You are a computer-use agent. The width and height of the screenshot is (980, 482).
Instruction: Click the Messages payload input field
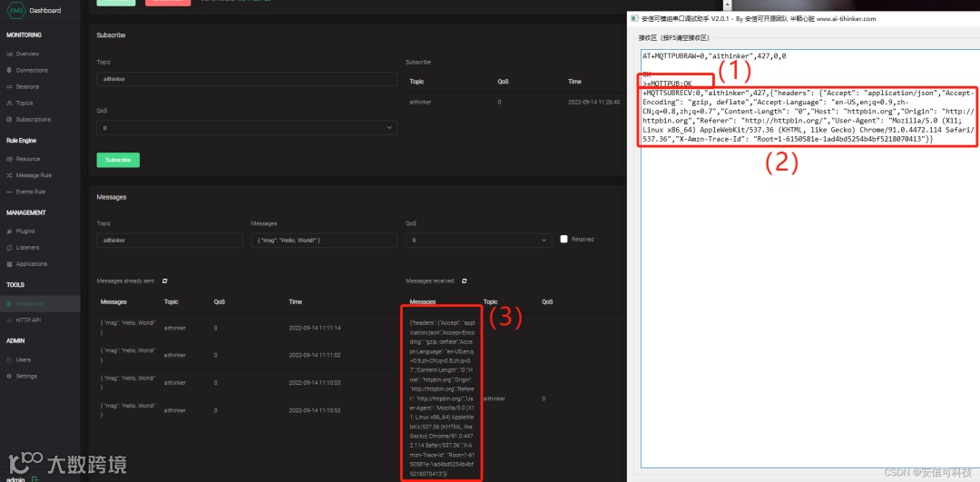point(324,240)
